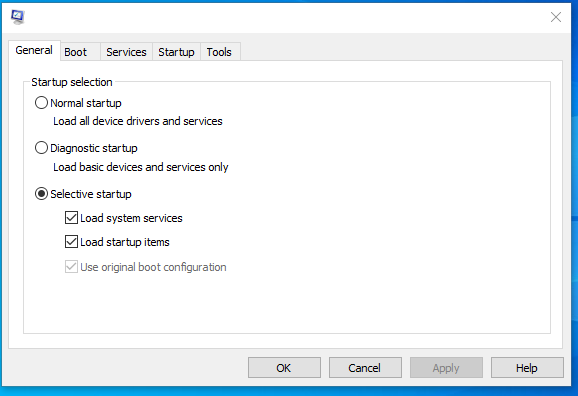578x396 pixels.
Task: Click the 'Startup selection' group label
Action: tap(72, 82)
